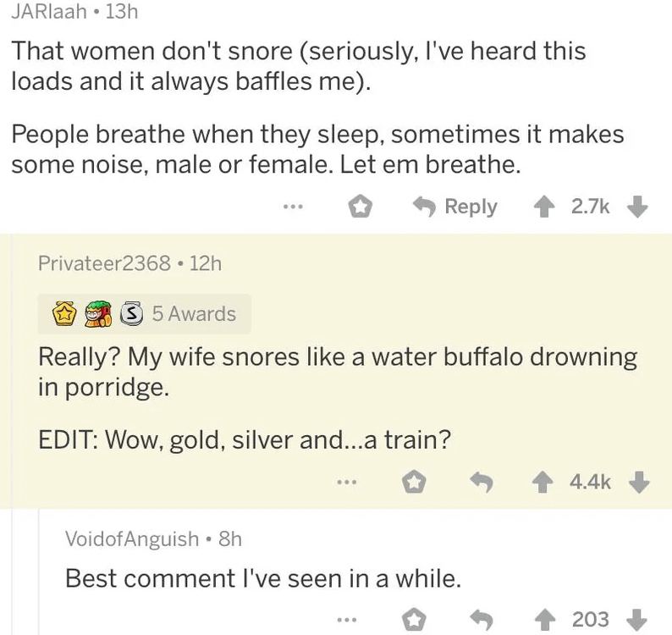Reply to Privateer2368's comment using arrow icon

point(482,482)
